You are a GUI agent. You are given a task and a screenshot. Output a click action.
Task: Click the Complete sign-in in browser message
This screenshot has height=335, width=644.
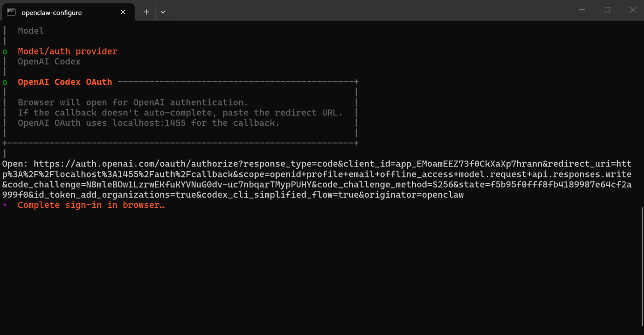[91, 205]
